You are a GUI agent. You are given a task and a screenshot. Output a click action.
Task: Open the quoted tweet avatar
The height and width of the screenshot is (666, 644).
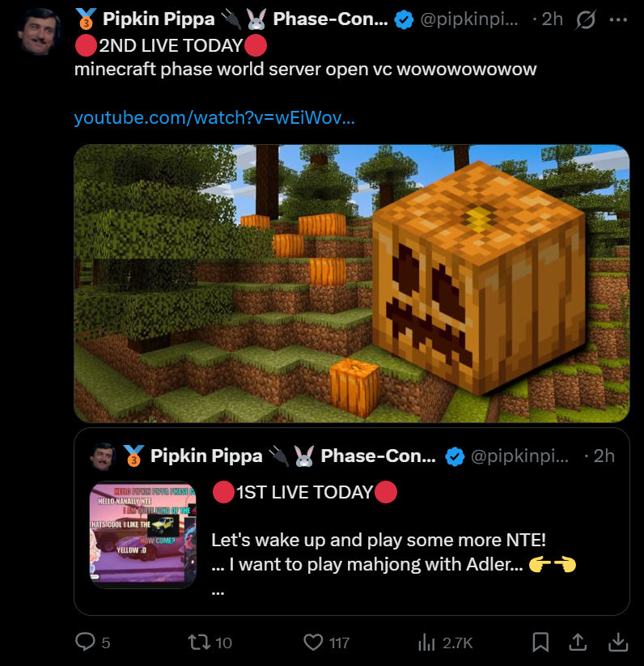(104, 456)
